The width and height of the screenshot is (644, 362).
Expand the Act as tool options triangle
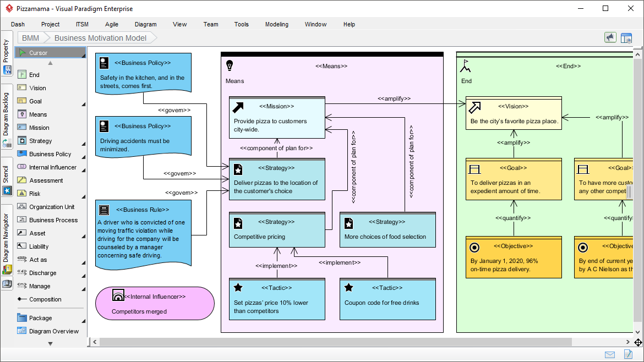(x=83, y=262)
